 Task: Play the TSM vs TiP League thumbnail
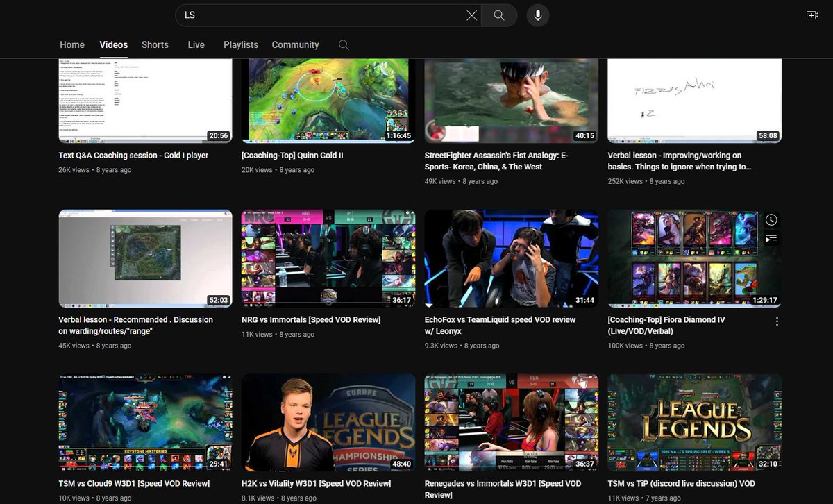[695, 422]
